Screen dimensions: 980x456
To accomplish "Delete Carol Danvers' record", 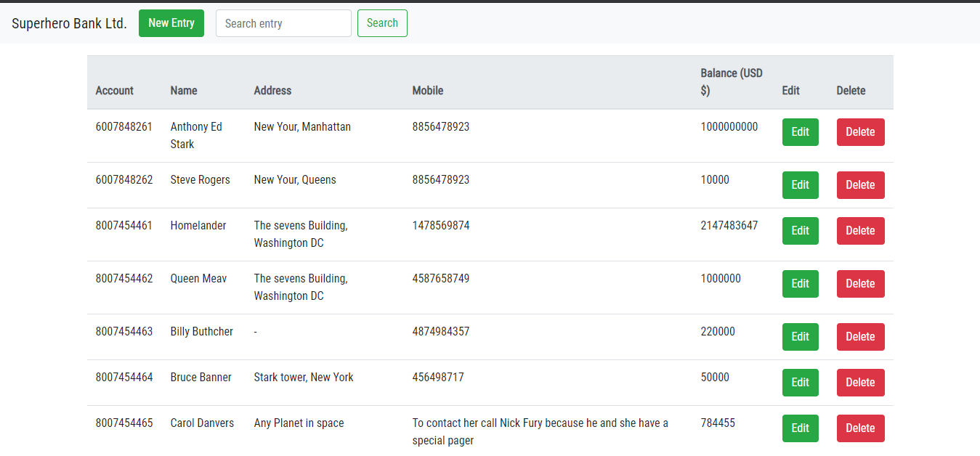I will coord(861,428).
